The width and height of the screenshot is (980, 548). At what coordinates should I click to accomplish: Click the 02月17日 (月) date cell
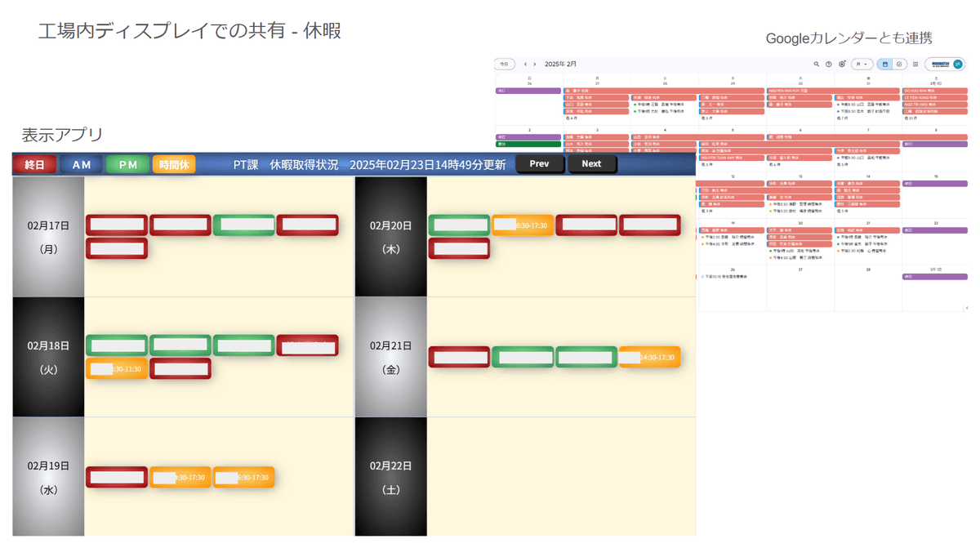(48, 237)
